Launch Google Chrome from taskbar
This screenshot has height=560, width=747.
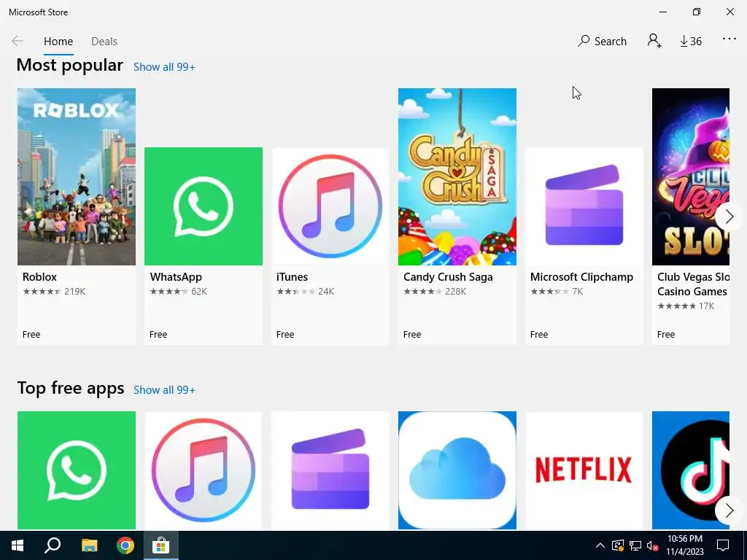pos(125,545)
